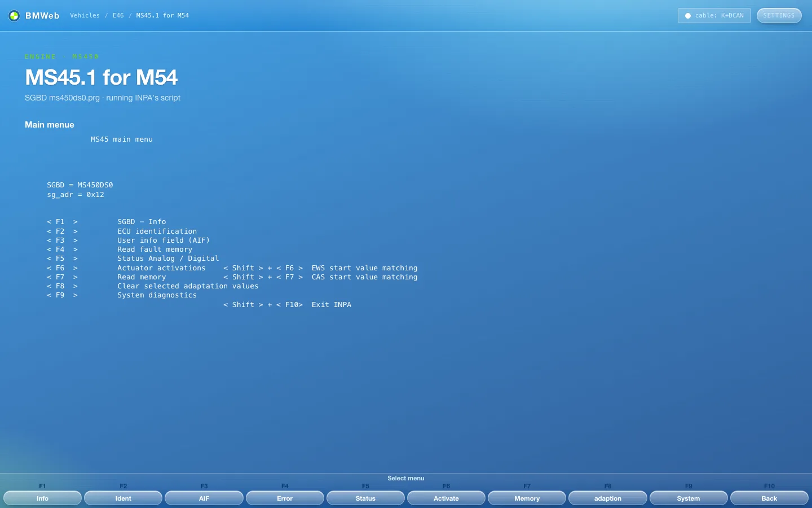Click the 'Main menue' heading
This screenshot has width=812, height=508.
pos(50,125)
